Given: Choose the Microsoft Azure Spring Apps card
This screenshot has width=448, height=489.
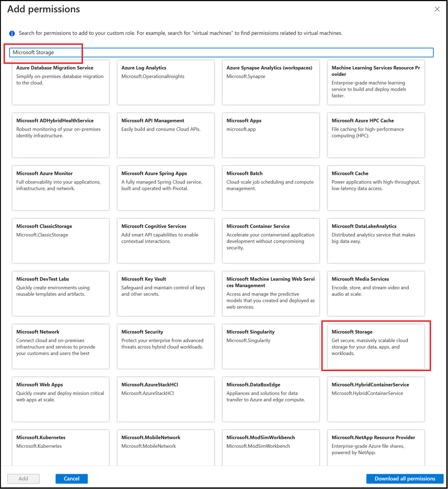Looking at the screenshot, I should coord(165,188).
